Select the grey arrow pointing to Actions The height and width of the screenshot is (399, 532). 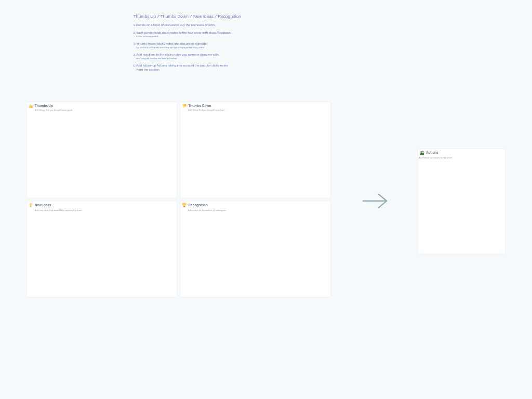375,201
